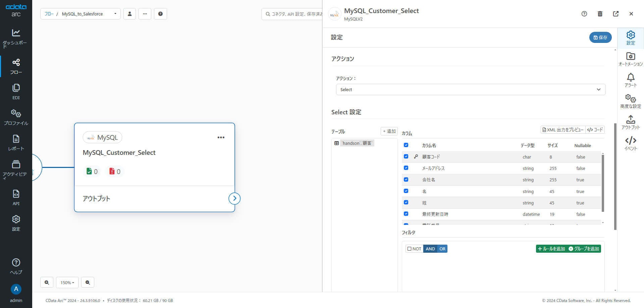The width and height of the screenshot is (644, 308).
Task: Open the panel help question icon
Action: (x=584, y=14)
